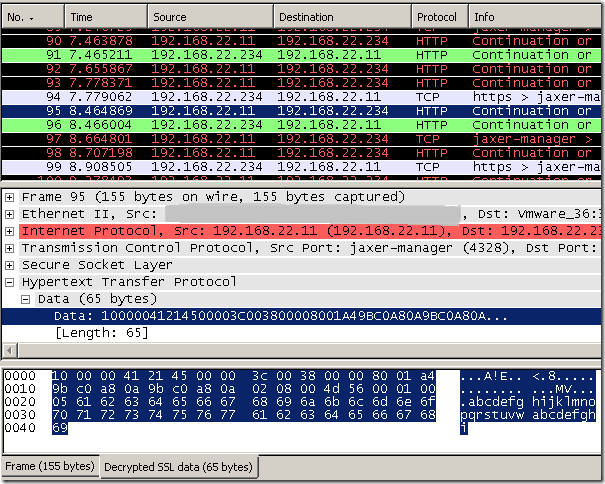Select packet 93 at time 7.778371

pos(301,83)
